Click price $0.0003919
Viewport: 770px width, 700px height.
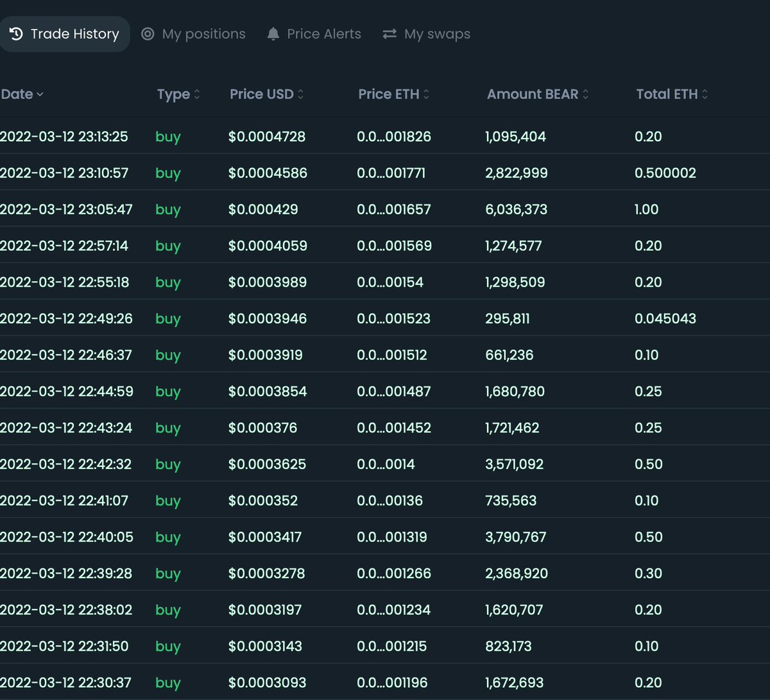[266, 355]
